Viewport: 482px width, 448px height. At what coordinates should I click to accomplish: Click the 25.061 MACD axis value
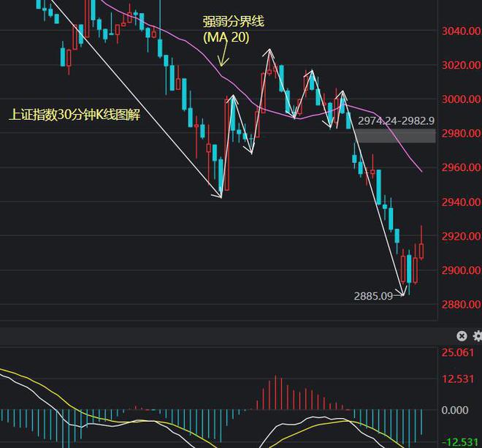point(458,352)
